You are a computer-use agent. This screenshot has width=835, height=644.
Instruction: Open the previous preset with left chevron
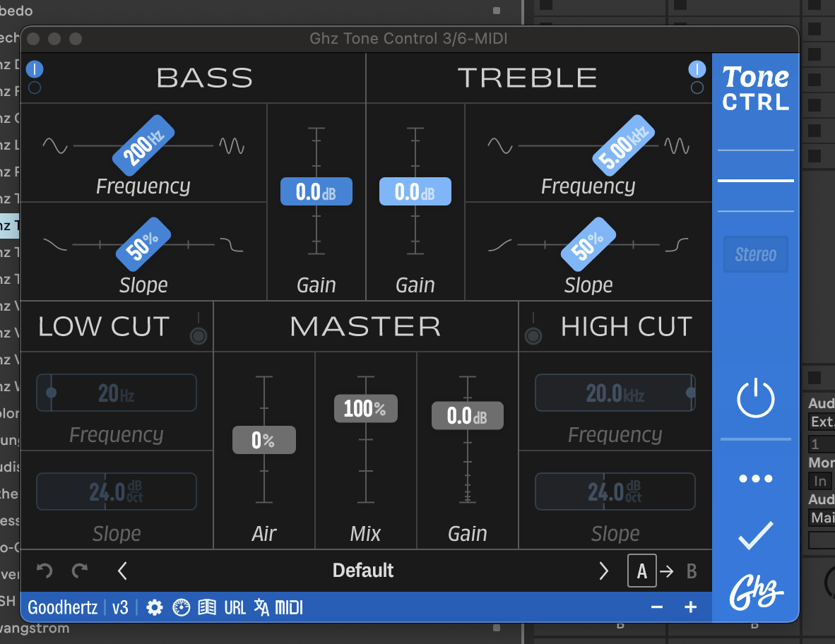click(x=122, y=571)
